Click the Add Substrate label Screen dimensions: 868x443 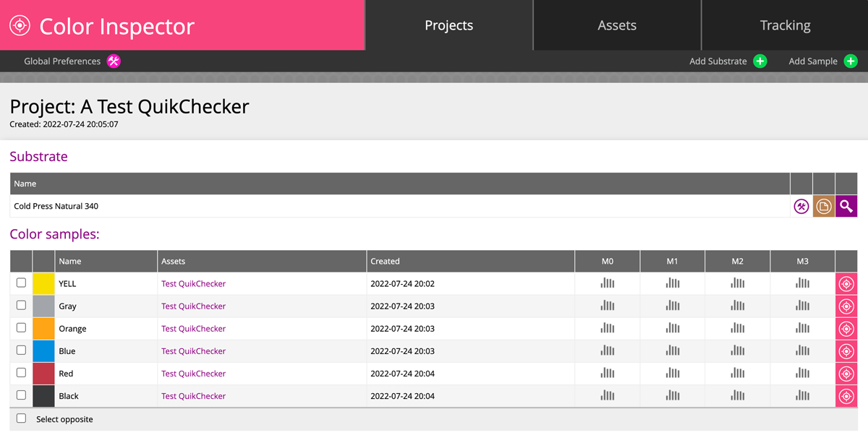coord(718,61)
